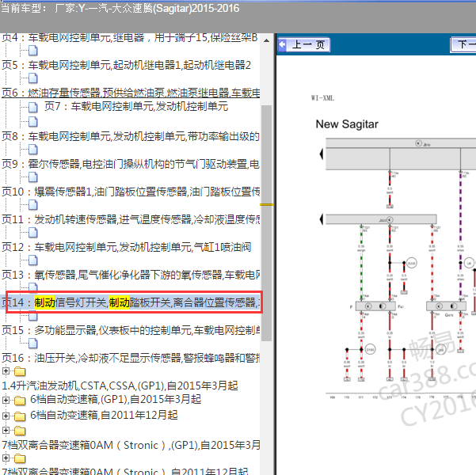Click the tree panel vertical scrollbar thumb
This screenshot has width=476, height=475.
pyautogui.click(x=266, y=222)
